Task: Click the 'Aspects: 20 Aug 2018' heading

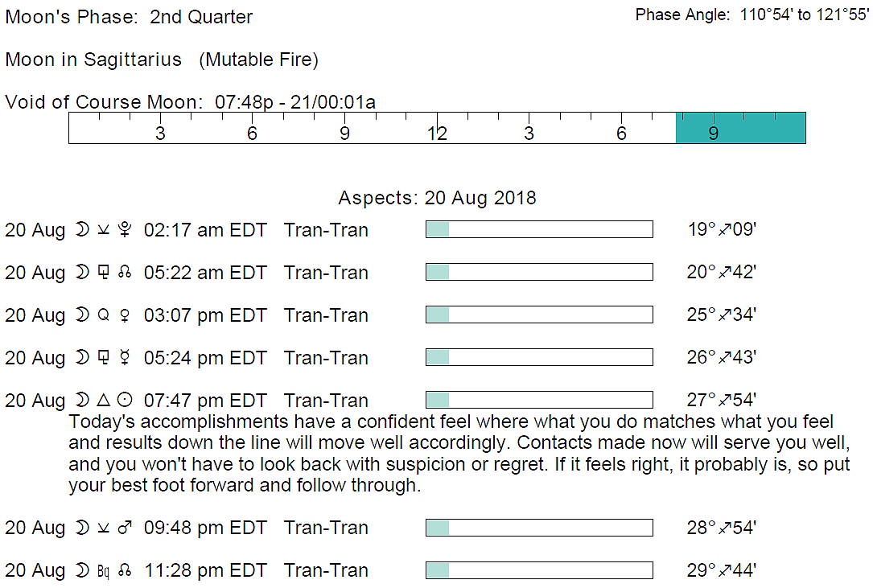Action: tap(437, 198)
